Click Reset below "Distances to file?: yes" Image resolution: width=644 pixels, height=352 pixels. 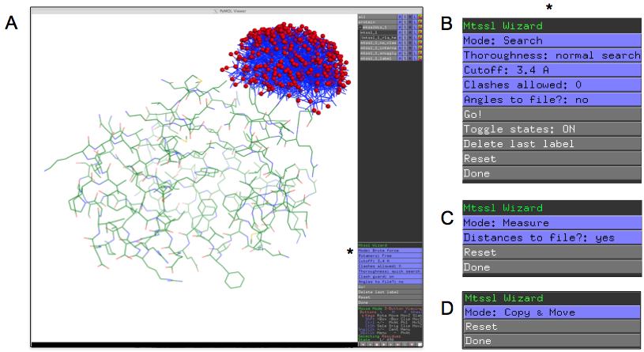point(551,252)
